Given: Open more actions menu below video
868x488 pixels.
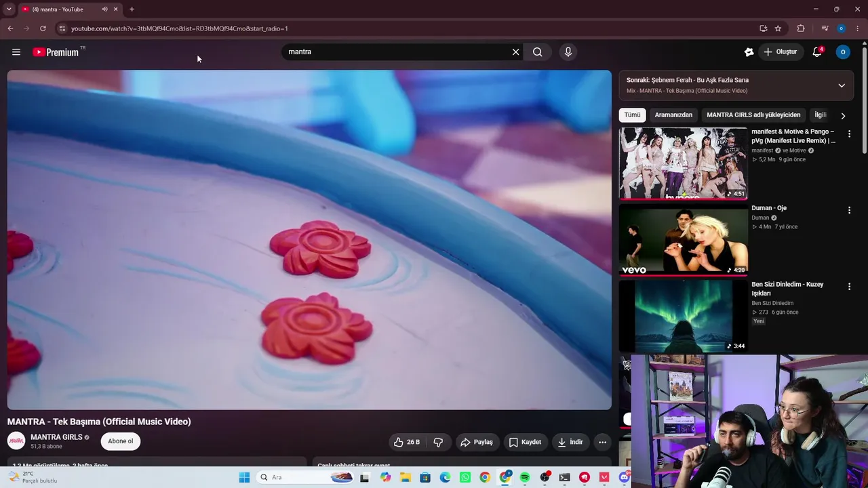Looking at the screenshot, I should [x=602, y=442].
